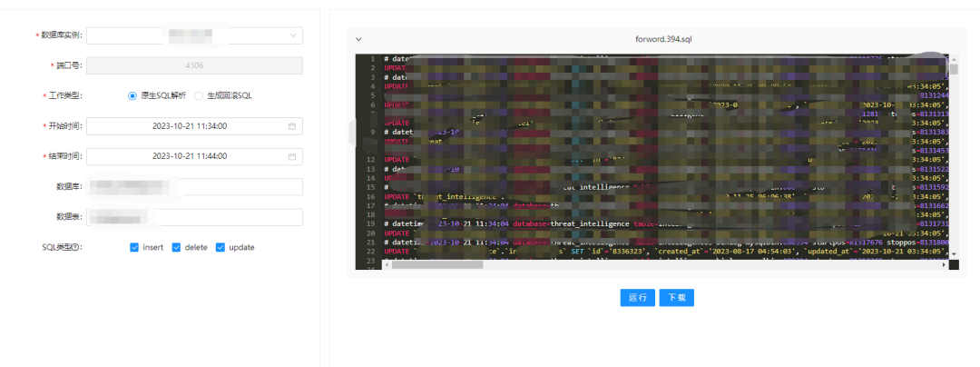
Task: Click the 数据库 input field
Action: coord(194,187)
